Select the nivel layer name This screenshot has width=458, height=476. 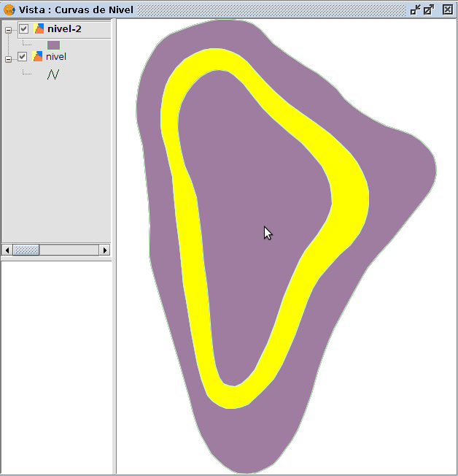tap(56, 56)
